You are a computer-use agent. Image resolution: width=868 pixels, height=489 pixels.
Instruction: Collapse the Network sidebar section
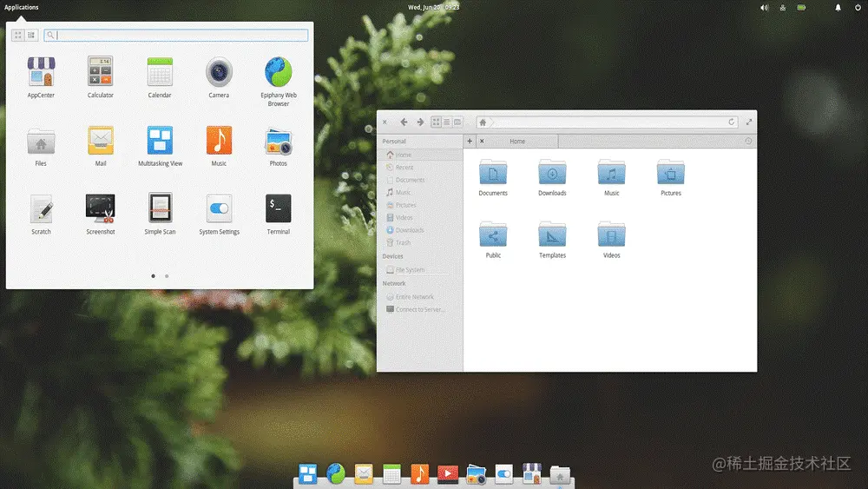click(x=393, y=283)
